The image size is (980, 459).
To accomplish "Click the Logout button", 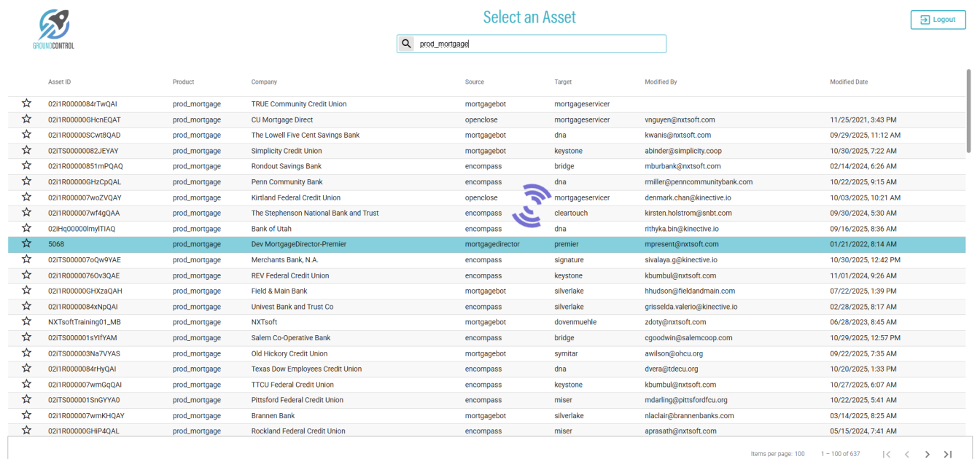I will [938, 20].
